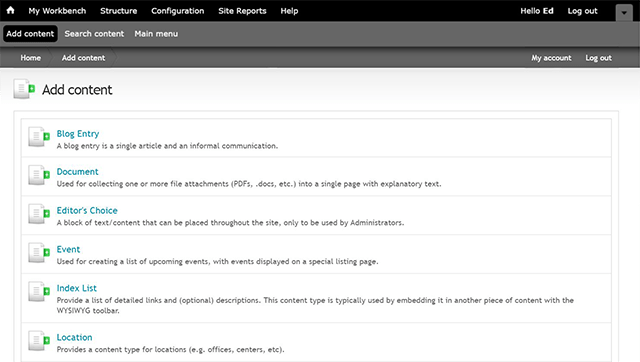Click Log out in the top black bar
640x362 pixels.
tap(582, 11)
